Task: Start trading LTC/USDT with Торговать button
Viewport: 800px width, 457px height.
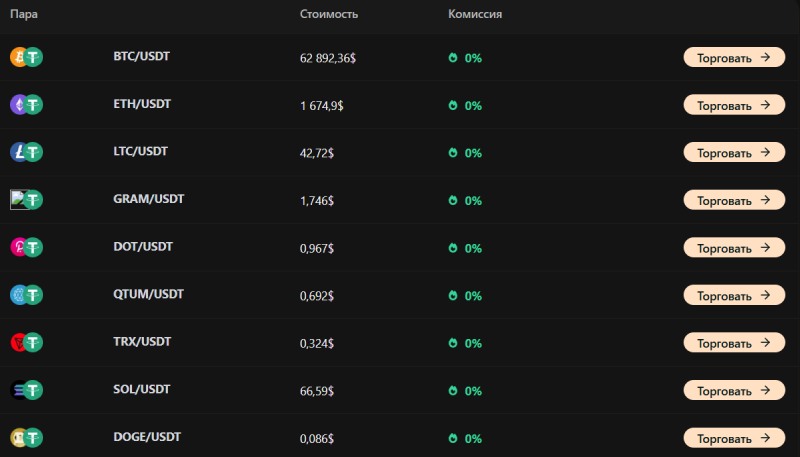Action: 734,152
